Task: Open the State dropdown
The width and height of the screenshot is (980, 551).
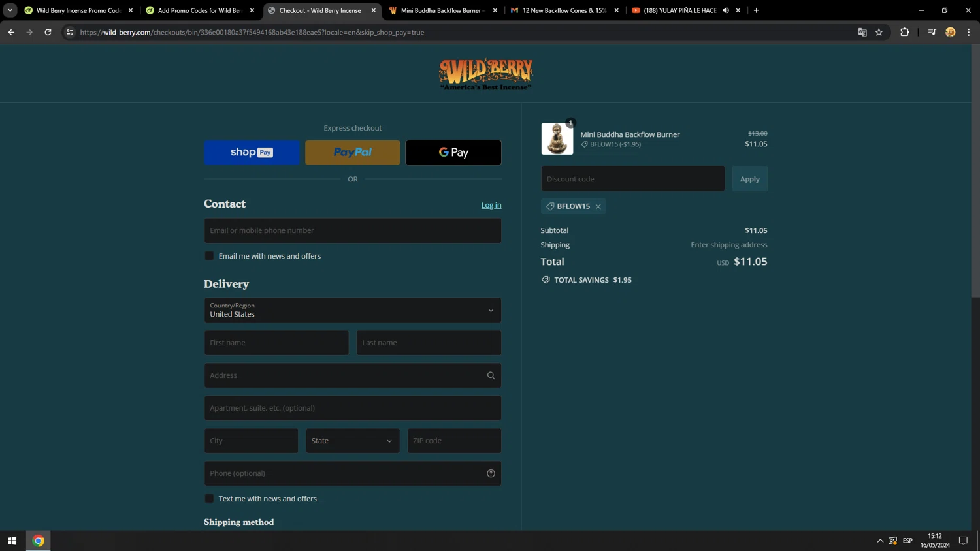Action: click(x=353, y=441)
